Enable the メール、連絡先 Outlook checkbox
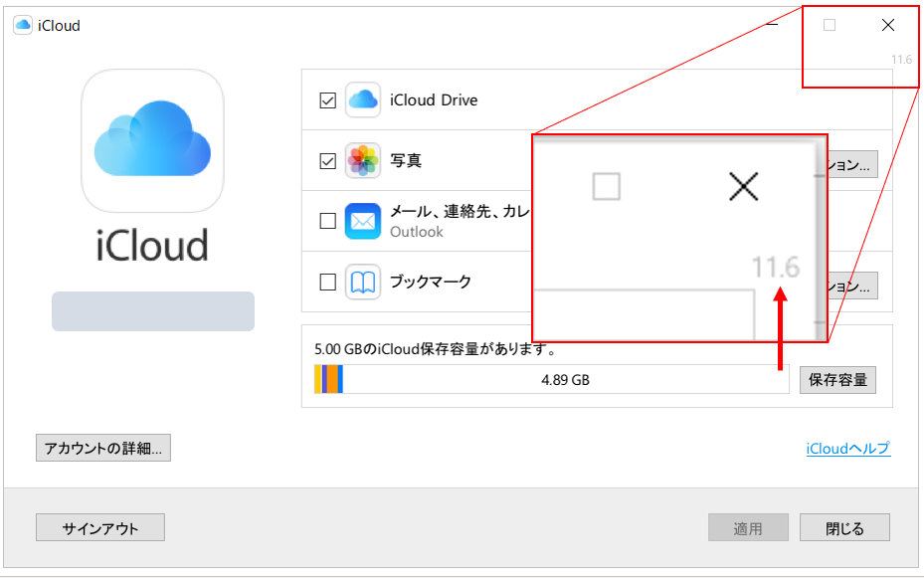The width and height of the screenshot is (924, 578). (327, 221)
